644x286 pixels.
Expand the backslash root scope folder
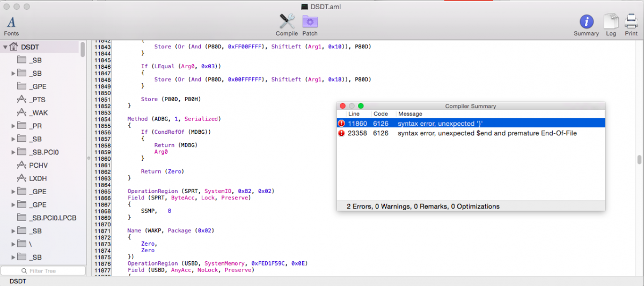13,244
